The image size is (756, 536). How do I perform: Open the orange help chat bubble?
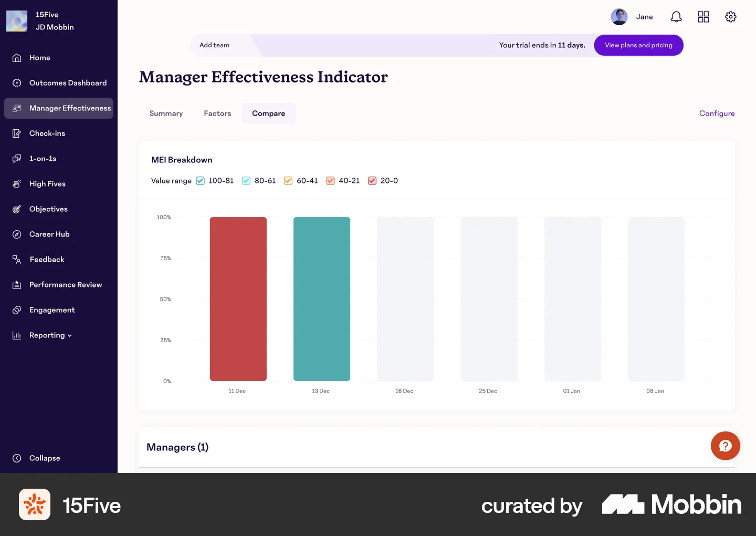pos(726,446)
